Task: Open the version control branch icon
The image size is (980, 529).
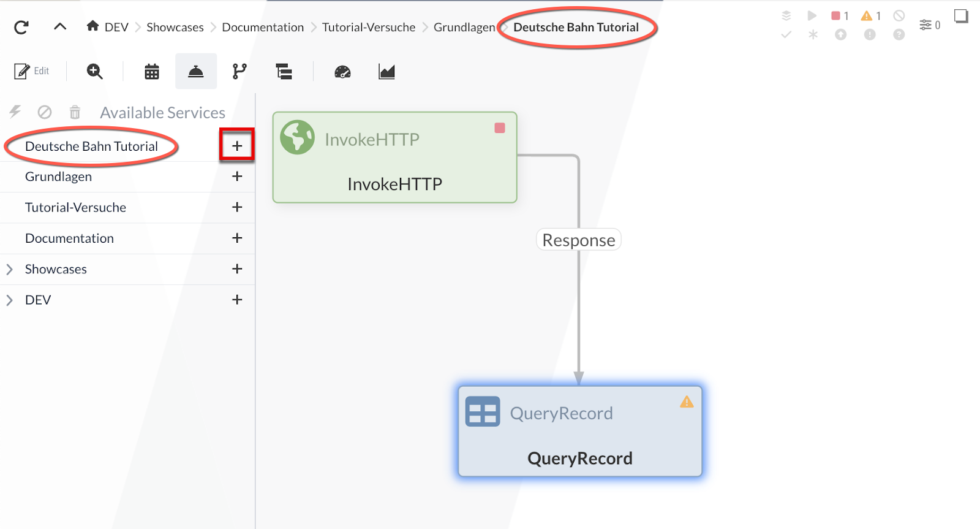Action: click(239, 72)
